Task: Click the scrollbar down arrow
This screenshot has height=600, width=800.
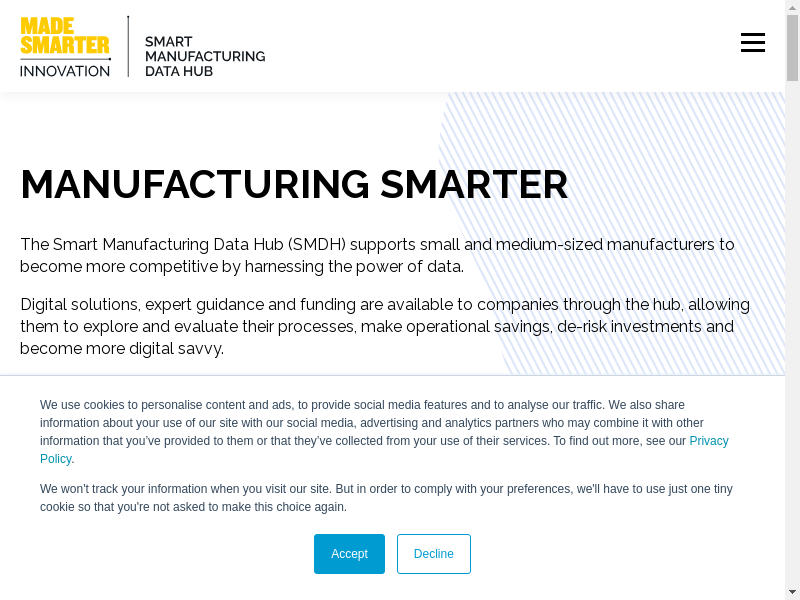Action: [792, 591]
